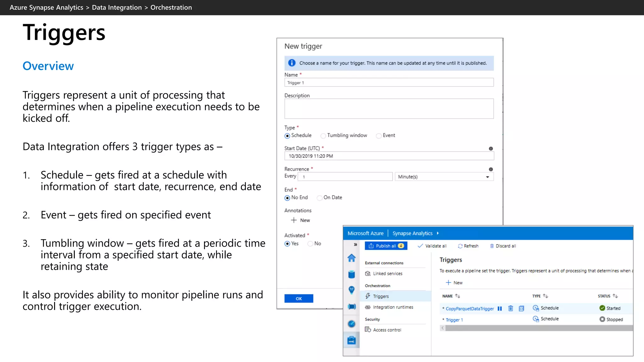Choose No End for trigger end
This screenshot has width=644, height=362.
click(x=287, y=198)
